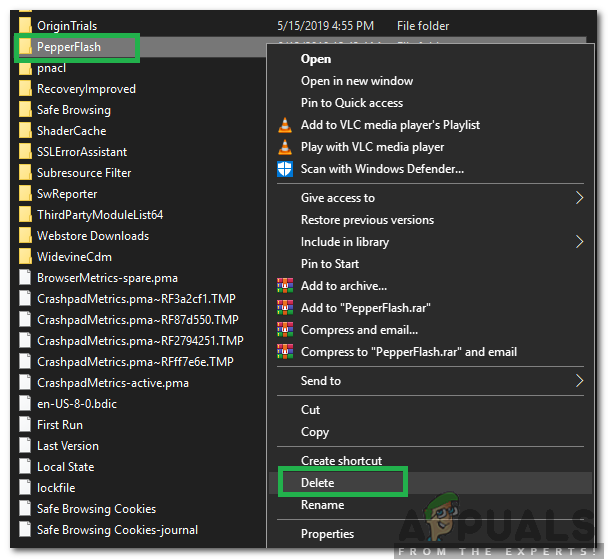Click Create shortcut menu entry
The image size is (608, 559).
click(341, 461)
